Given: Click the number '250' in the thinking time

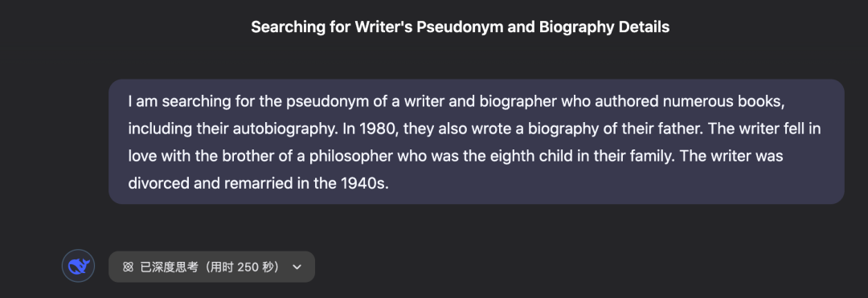Looking at the screenshot, I should [248, 267].
